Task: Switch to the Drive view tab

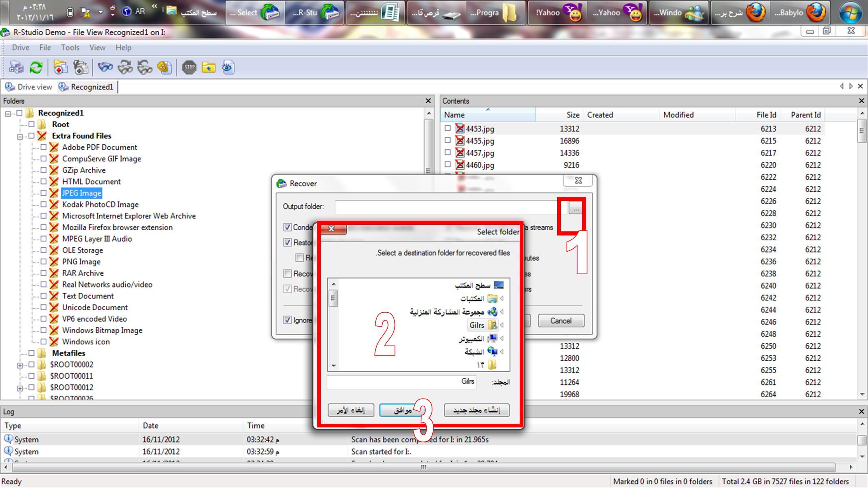Action: (x=28, y=87)
